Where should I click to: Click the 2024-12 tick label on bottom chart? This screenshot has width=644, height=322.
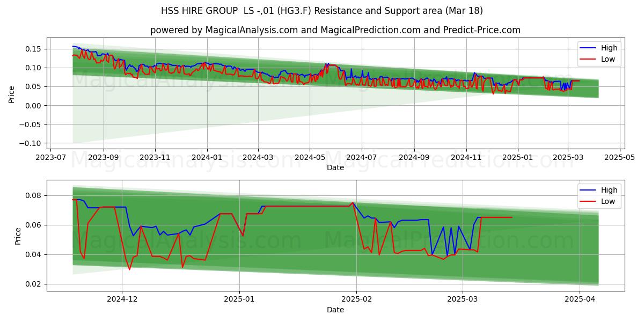point(122,300)
